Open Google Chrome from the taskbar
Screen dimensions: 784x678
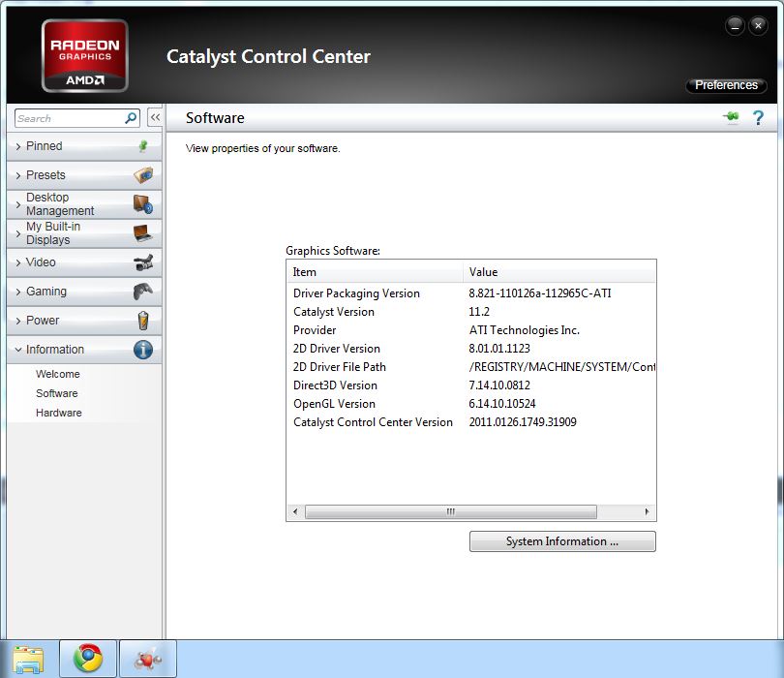point(88,659)
